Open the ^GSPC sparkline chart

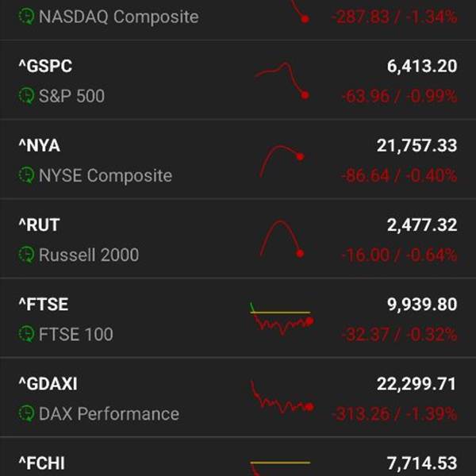tap(282, 80)
